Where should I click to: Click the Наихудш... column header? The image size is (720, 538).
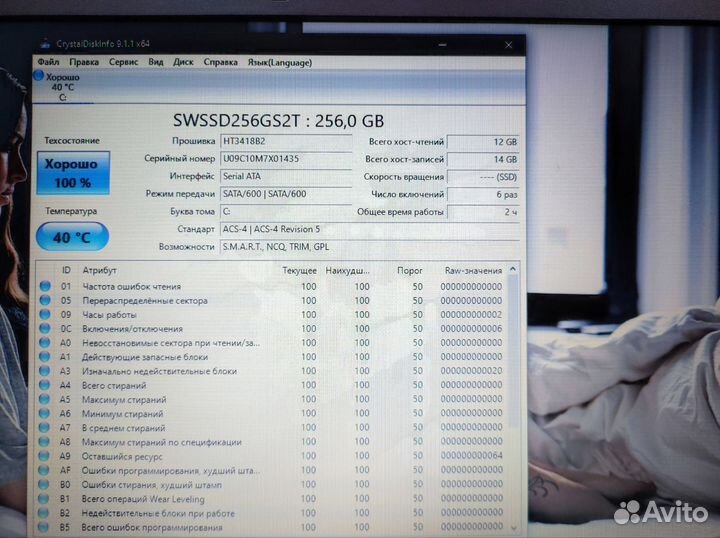point(347,271)
